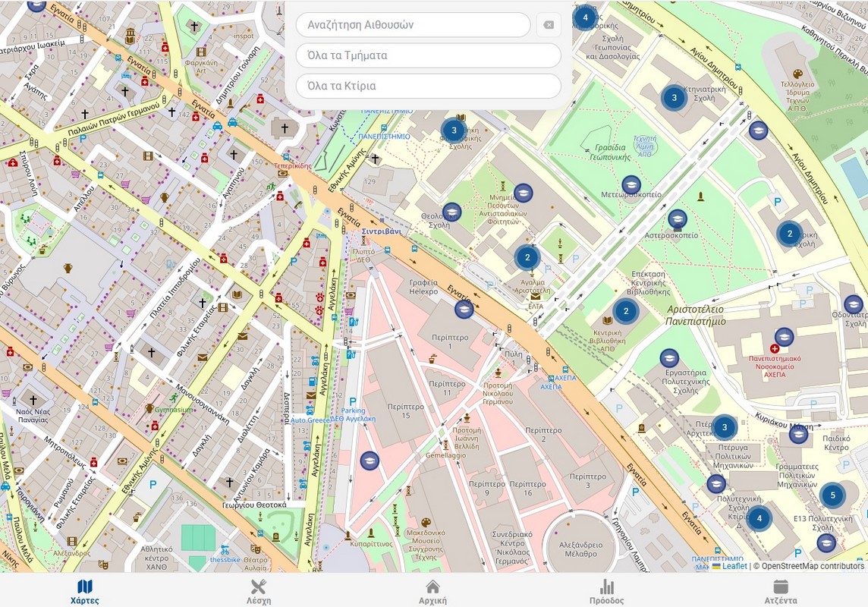
Task: Select the Χάρτες tab
Action: 85,591
